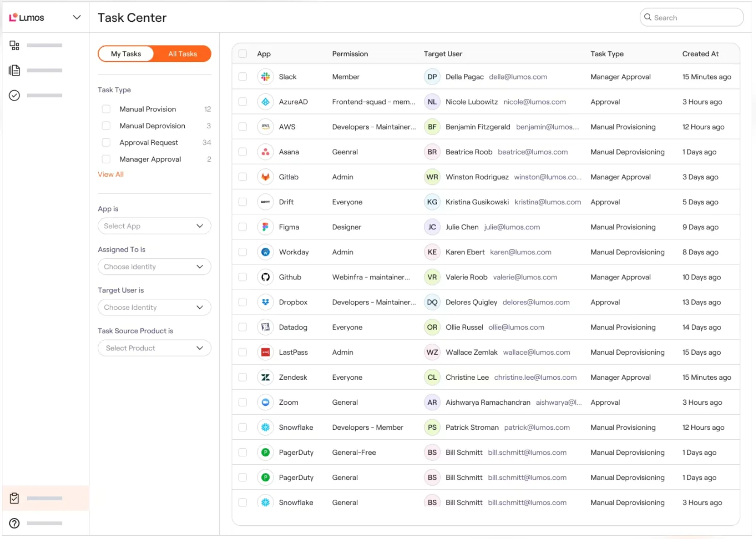Viewport: 756px width, 539px height.
Task: Select the AzureAD row checkbox
Action: click(x=243, y=102)
